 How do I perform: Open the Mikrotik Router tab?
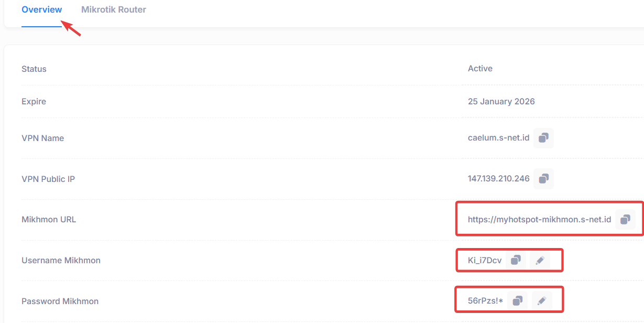(x=114, y=9)
